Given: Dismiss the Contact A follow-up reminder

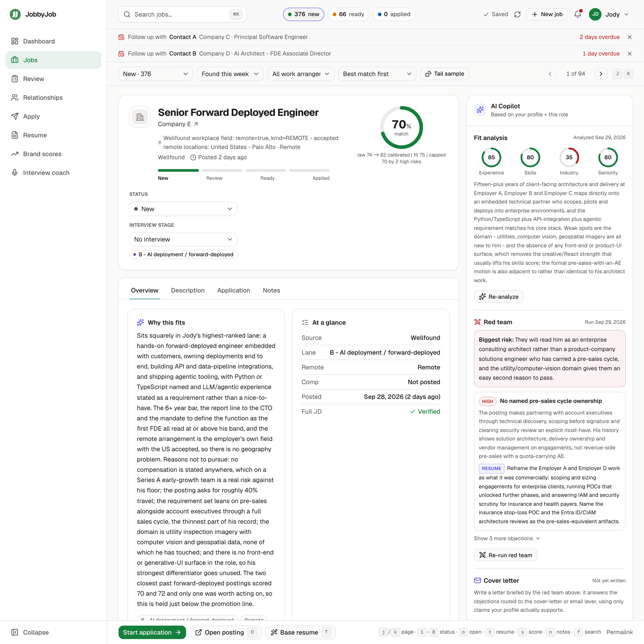Looking at the screenshot, I should 629,37.
